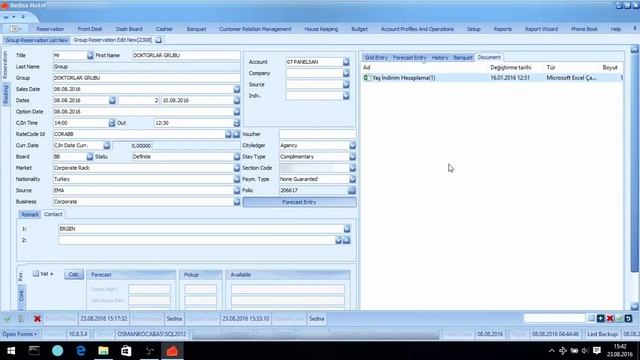Click the right vertical scrollbar thumb
This screenshot has height=360, width=640.
click(x=634, y=163)
